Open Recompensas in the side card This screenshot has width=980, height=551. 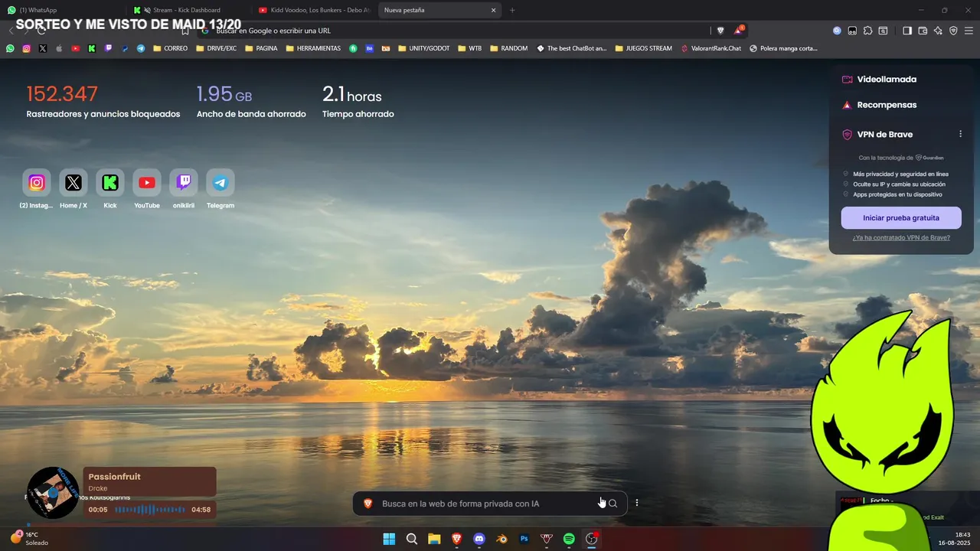click(x=879, y=105)
